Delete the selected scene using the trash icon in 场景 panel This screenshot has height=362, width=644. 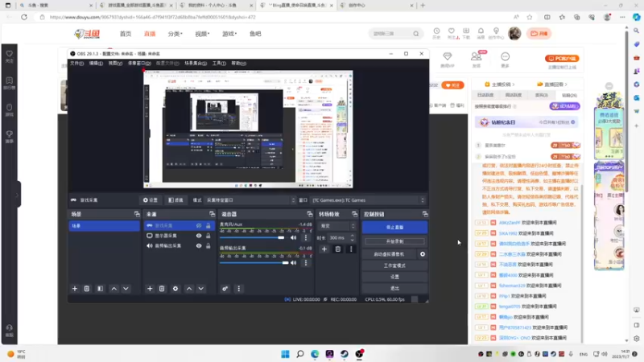87,289
